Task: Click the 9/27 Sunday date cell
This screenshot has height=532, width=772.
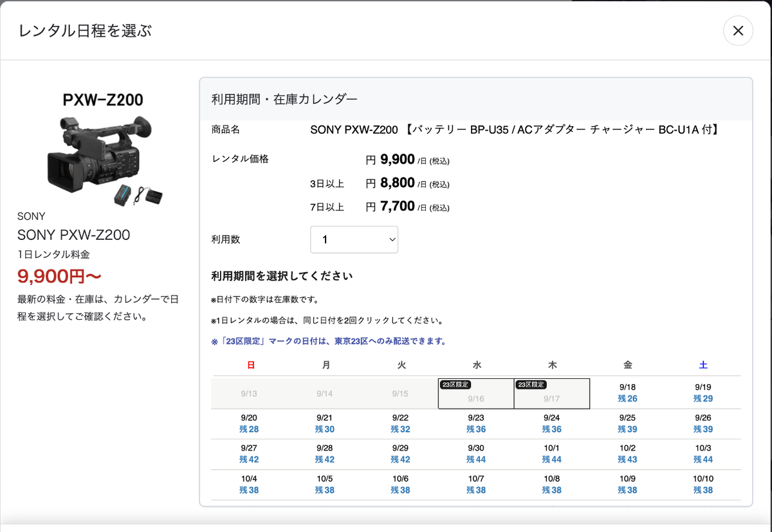Action: (x=249, y=454)
